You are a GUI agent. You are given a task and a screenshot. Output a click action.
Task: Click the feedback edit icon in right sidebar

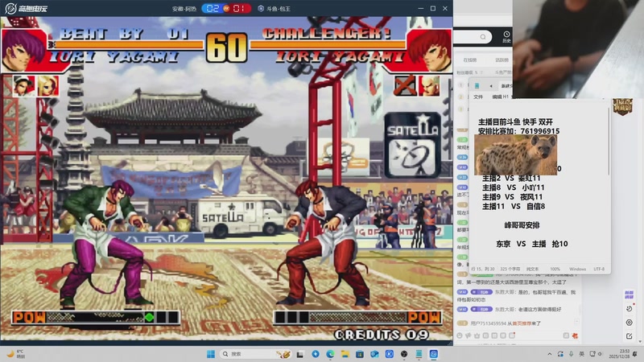coord(629,336)
